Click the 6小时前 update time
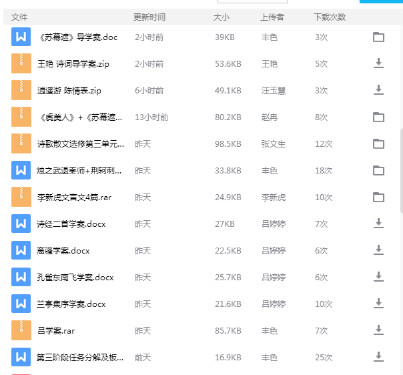The width and height of the screenshot is (403, 375). pyautogui.click(x=149, y=90)
